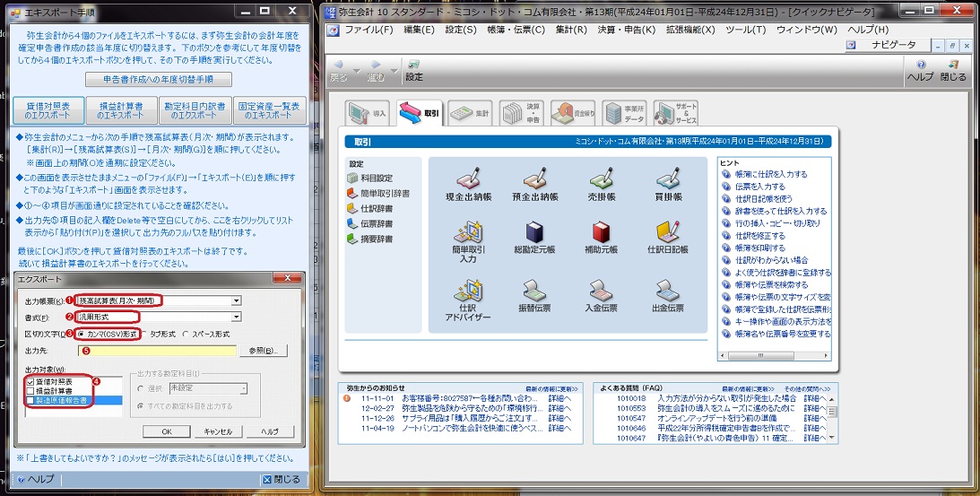The image size is (980, 496).
Task: Open the 振替伝票 transfer slip icon
Action: pos(535,296)
